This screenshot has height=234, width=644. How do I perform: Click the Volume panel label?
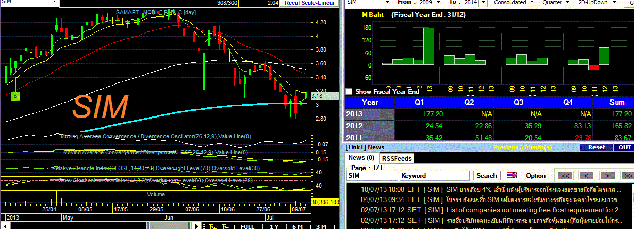(x=156, y=194)
